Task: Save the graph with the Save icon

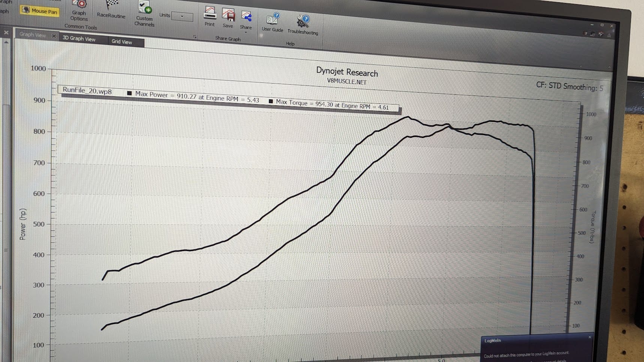Action: 228,18
